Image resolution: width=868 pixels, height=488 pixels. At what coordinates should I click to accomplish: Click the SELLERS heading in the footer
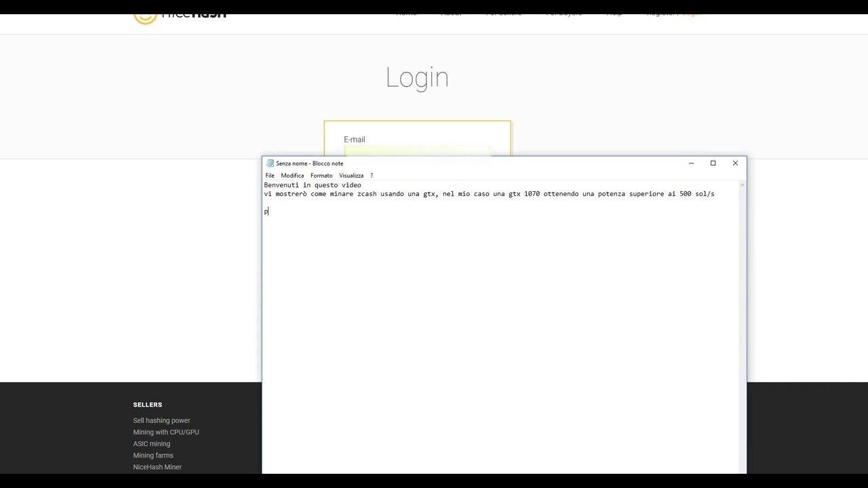[x=148, y=405]
